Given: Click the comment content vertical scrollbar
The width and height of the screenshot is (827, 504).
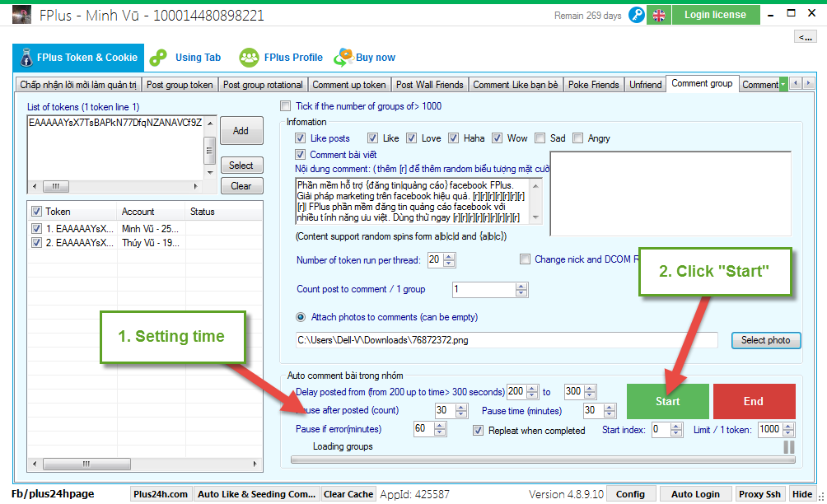Looking at the screenshot, I should (x=536, y=202).
